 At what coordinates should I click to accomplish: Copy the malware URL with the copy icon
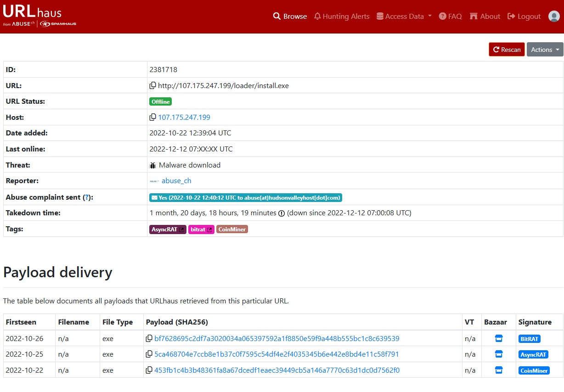[x=153, y=86]
